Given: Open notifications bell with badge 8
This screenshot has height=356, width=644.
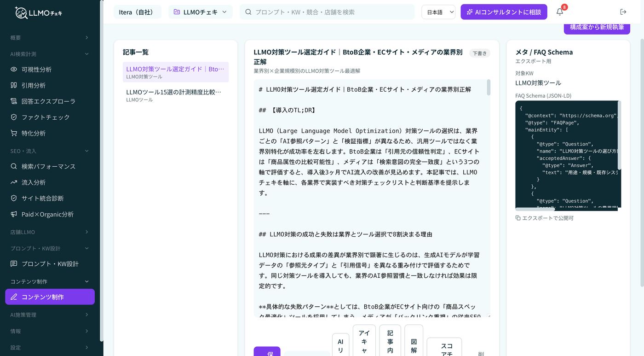Looking at the screenshot, I should coord(560,12).
